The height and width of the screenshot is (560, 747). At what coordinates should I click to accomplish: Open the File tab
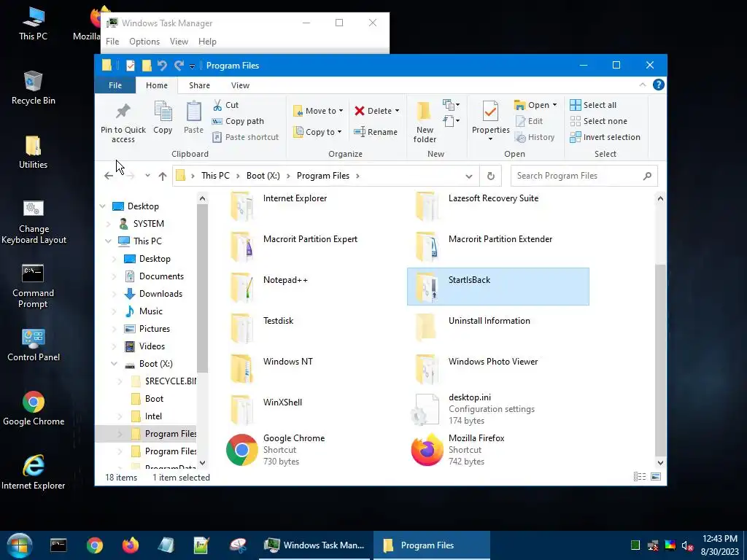[115, 85]
